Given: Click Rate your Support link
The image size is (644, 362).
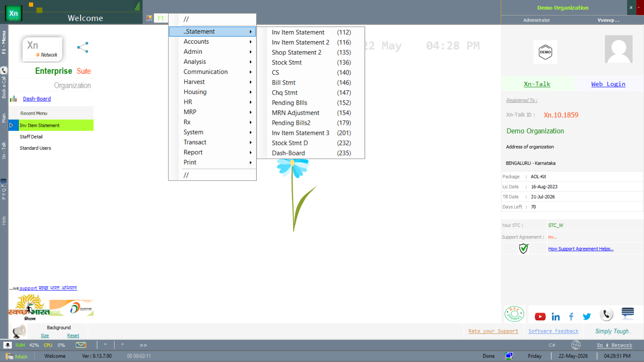Looking at the screenshot, I should click(x=493, y=331).
